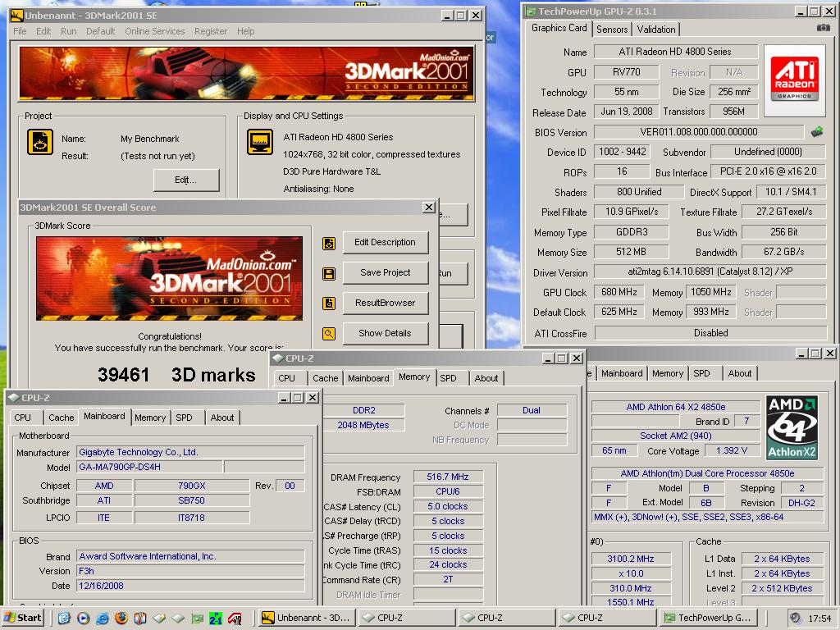Click the ResultBrowser icon

(x=329, y=304)
